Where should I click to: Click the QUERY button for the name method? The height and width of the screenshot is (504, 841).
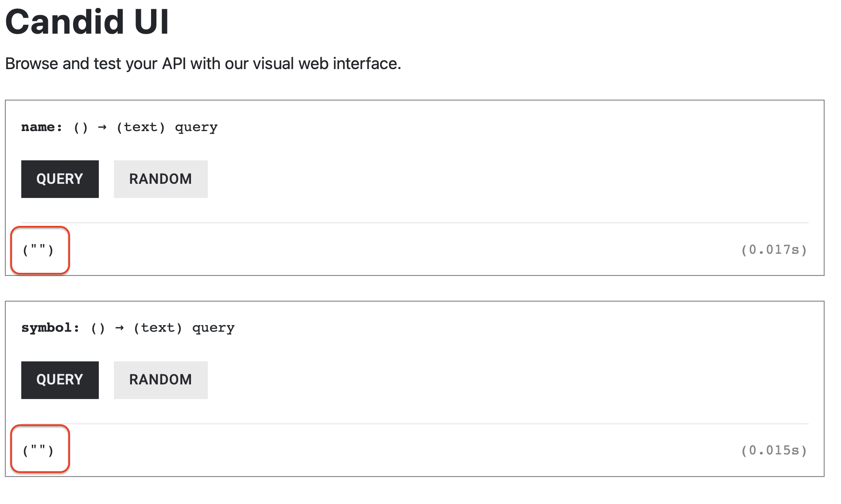[60, 179]
